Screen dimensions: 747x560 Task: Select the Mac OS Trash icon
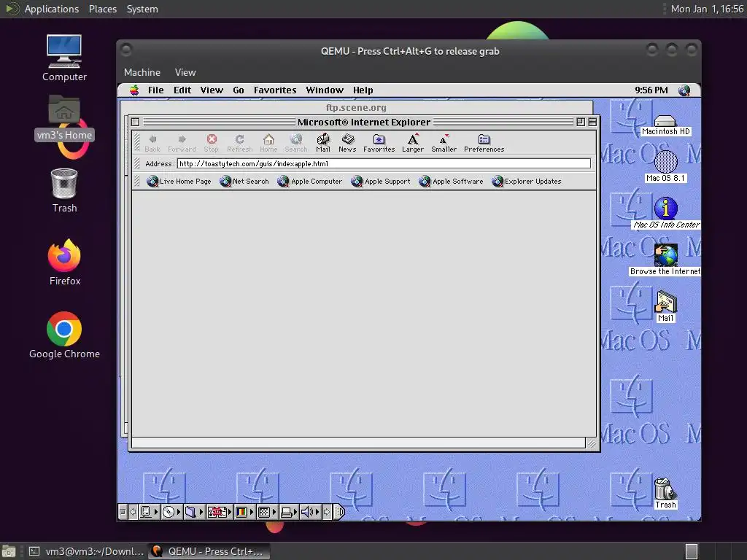(x=665, y=493)
